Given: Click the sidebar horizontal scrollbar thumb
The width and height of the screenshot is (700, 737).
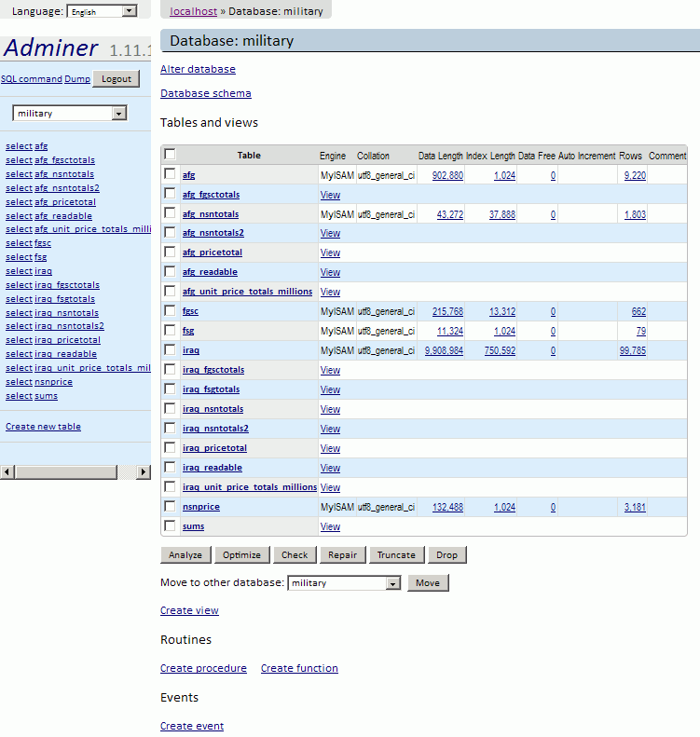Looking at the screenshot, I should point(66,471).
